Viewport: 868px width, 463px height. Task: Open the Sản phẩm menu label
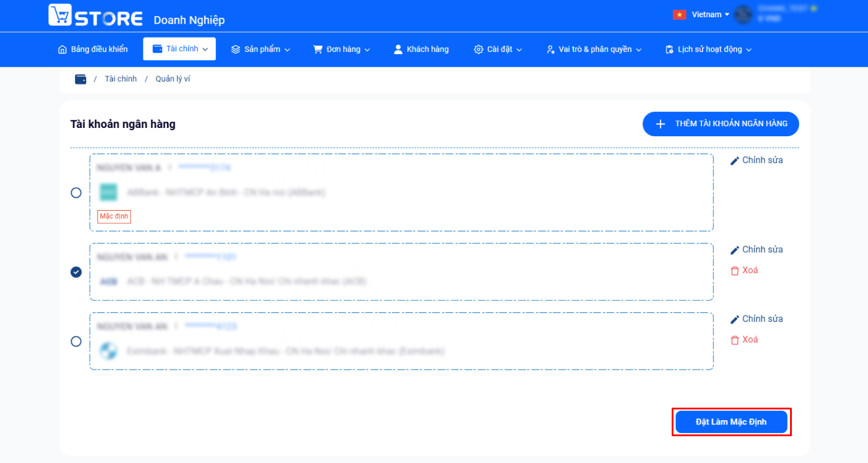pos(262,49)
